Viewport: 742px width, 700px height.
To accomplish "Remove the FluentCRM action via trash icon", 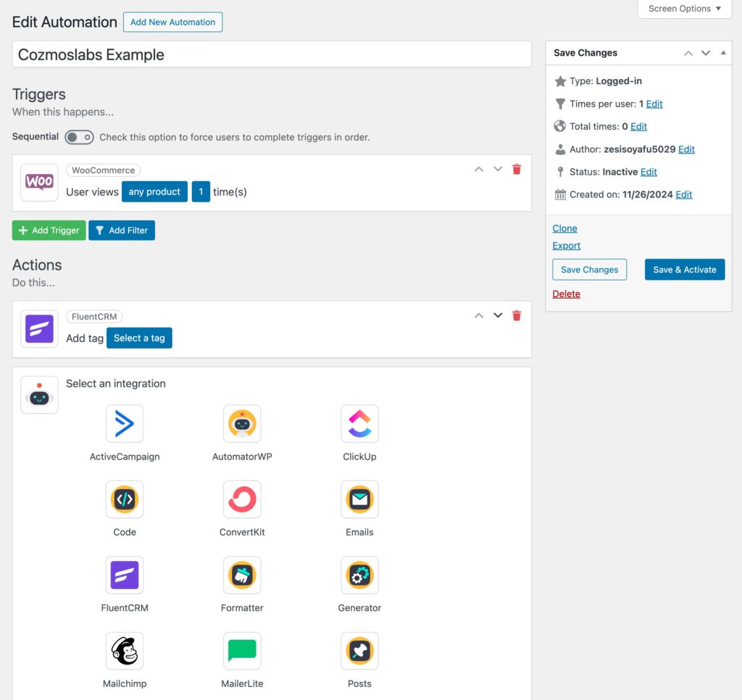I will click(x=517, y=316).
